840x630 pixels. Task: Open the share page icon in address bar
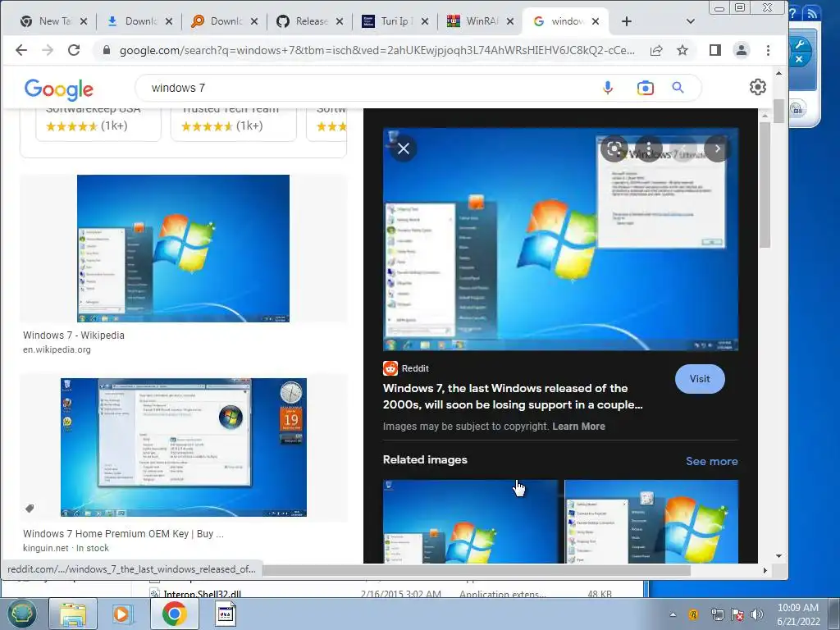(656, 50)
